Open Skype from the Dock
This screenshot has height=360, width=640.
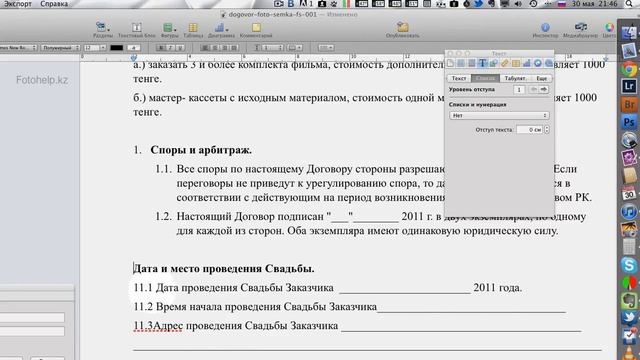click(x=629, y=264)
